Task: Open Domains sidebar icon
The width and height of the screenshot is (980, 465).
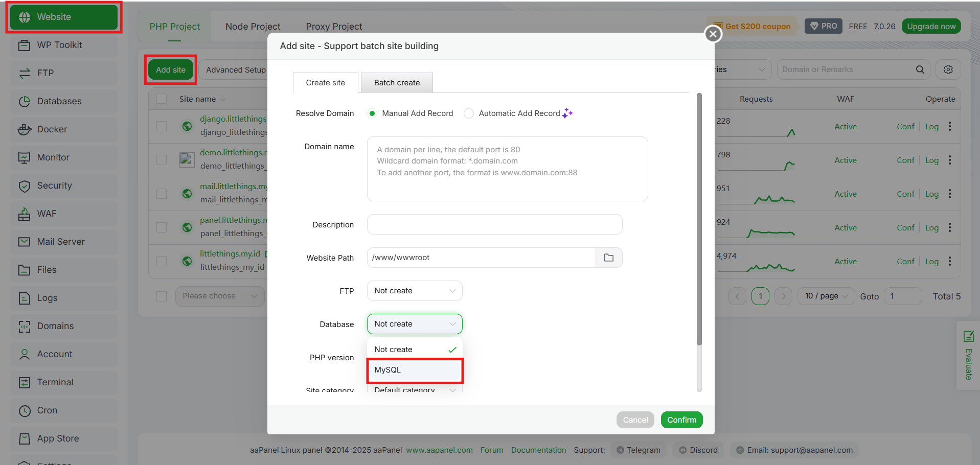Action: [x=25, y=326]
